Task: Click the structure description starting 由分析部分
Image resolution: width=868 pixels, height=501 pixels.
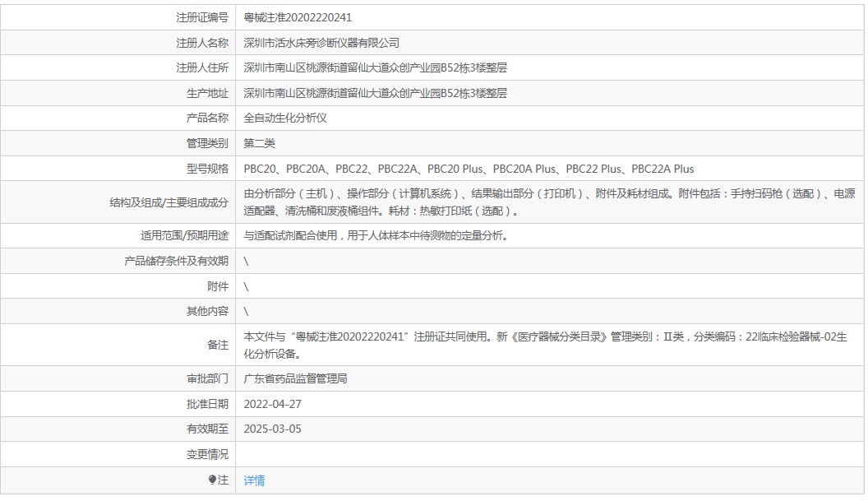Action: coord(549,202)
